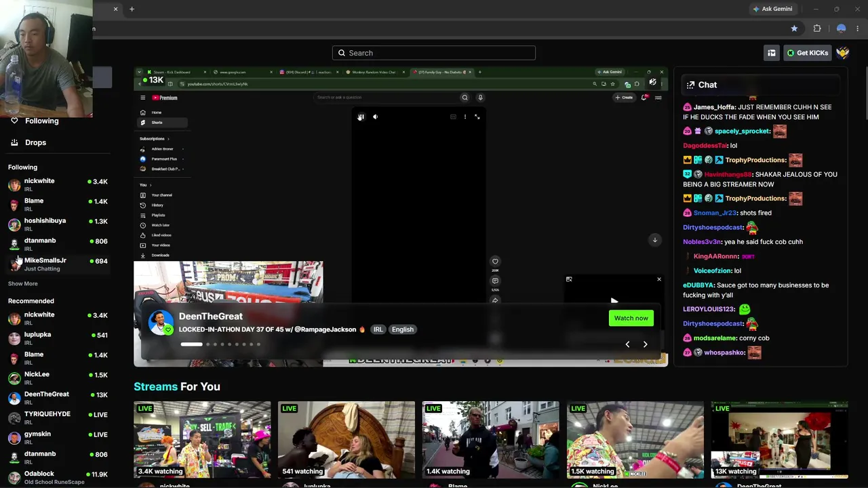Show the next featured stream

(645, 344)
